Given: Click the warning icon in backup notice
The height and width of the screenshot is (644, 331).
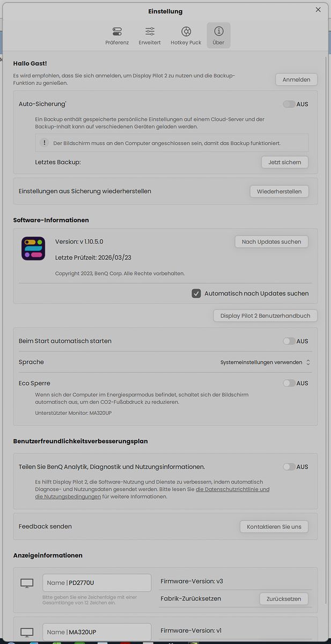Looking at the screenshot, I should pos(45,143).
